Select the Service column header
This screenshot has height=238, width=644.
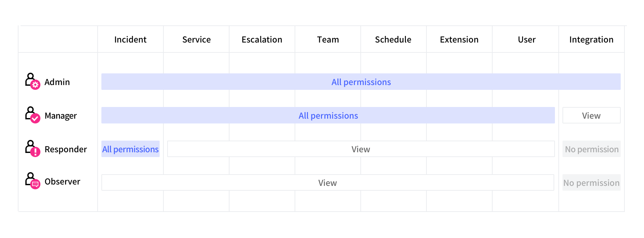click(196, 40)
